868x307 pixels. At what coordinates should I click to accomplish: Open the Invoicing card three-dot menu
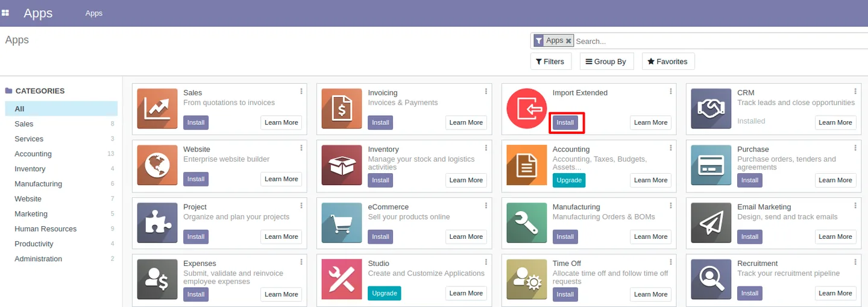click(x=486, y=91)
